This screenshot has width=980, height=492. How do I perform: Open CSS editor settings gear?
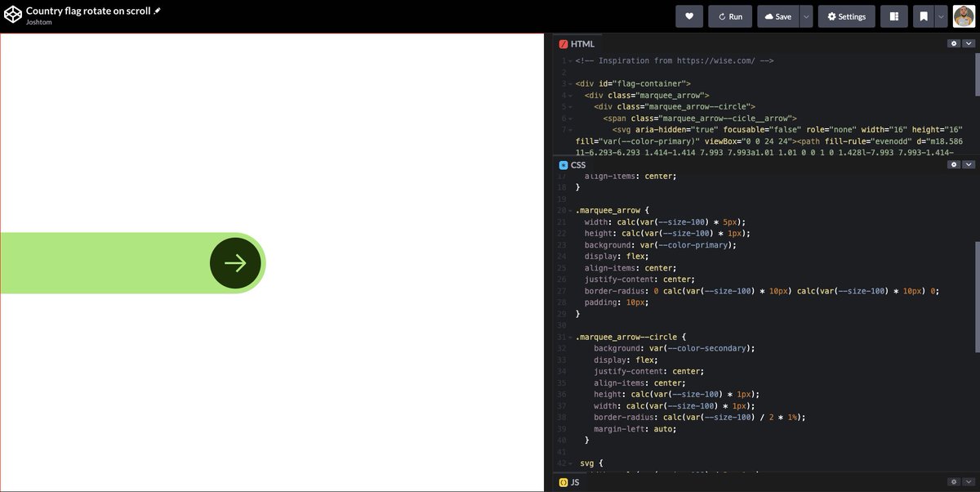953,164
